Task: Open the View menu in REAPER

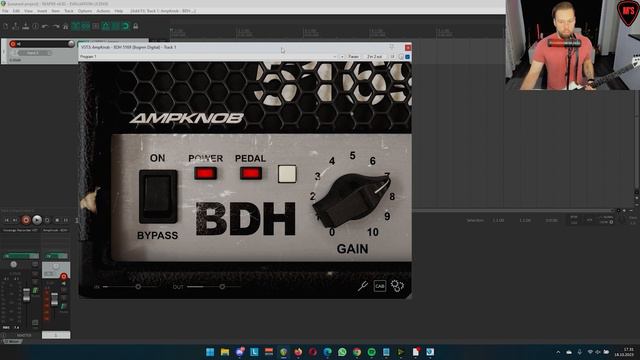Action: (x=28, y=11)
